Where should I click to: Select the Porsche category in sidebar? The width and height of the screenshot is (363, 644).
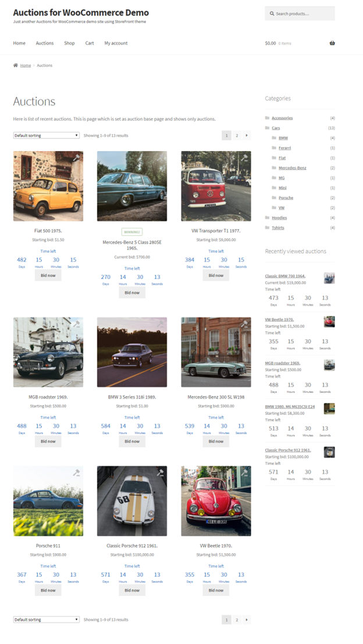coord(286,198)
